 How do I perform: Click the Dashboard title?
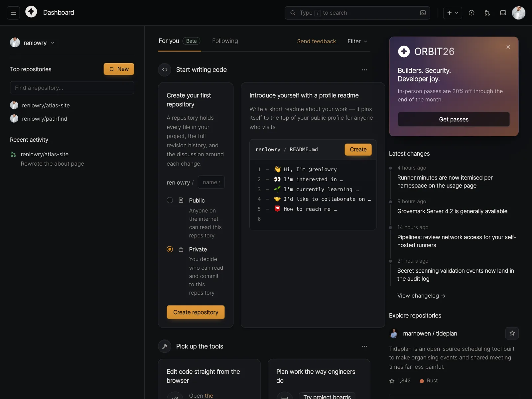coord(59,13)
